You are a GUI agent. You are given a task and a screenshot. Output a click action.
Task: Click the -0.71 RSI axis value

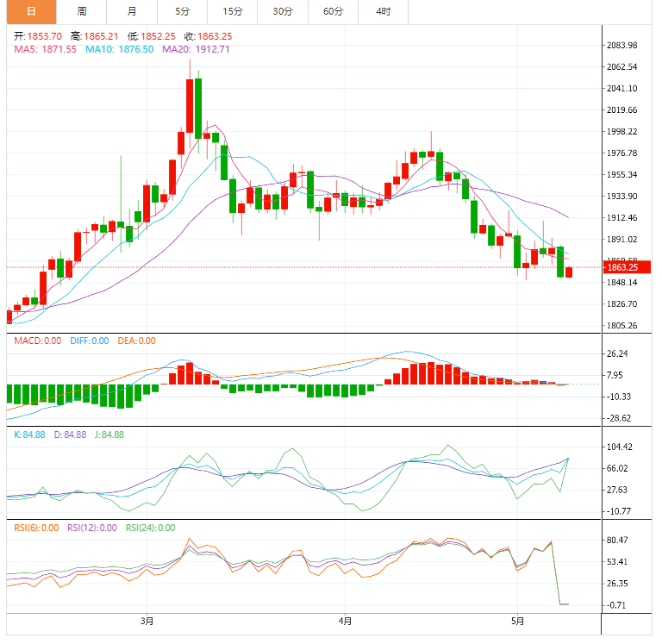pyautogui.click(x=616, y=605)
